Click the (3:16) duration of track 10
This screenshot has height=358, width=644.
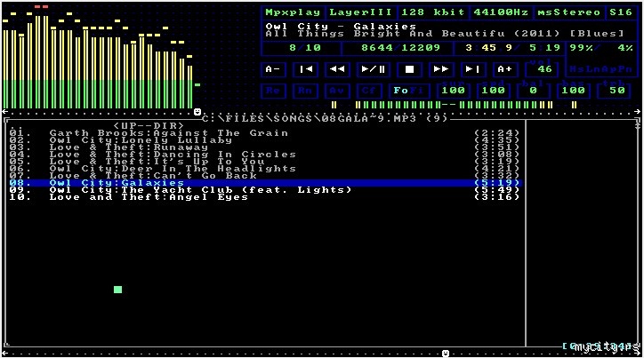click(x=496, y=197)
